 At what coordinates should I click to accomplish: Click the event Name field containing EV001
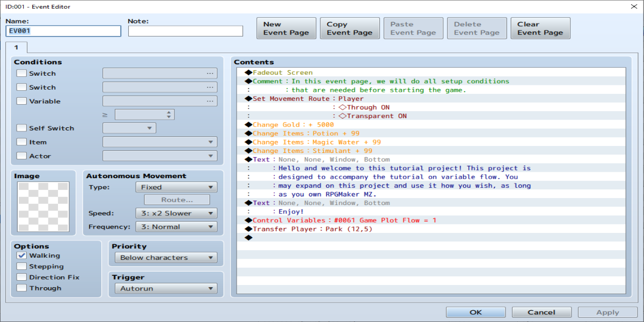point(63,31)
